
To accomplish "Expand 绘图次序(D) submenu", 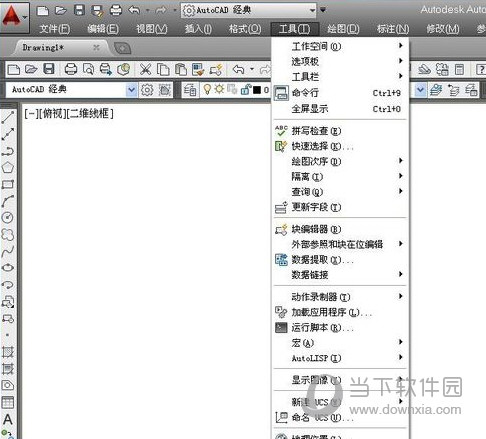I will [341, 161].
